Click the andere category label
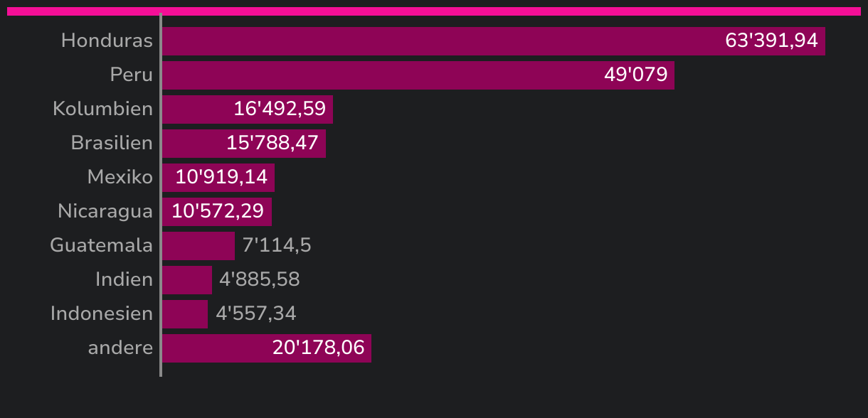 [120, 348]
